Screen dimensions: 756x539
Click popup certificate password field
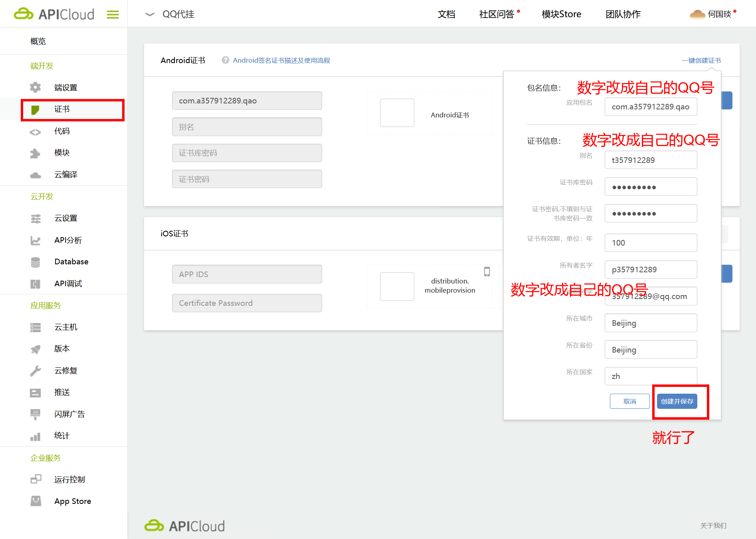pyautogui.click(x=651, y=214)
